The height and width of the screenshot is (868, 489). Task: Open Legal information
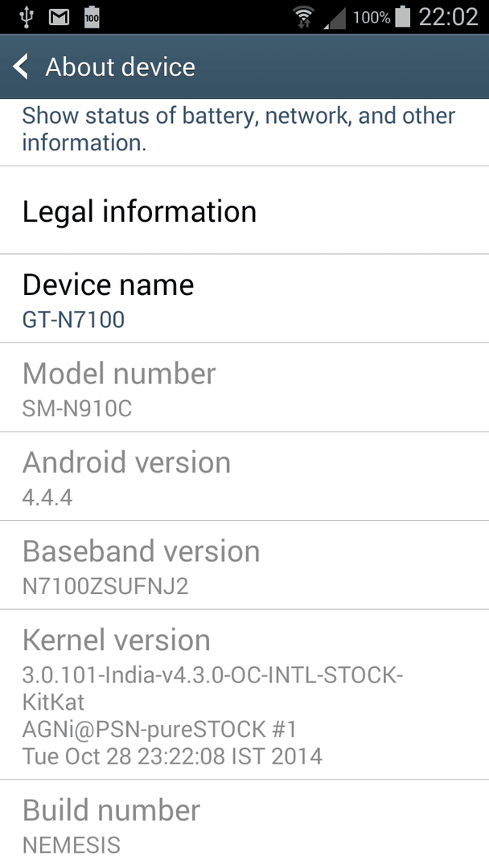244,211
